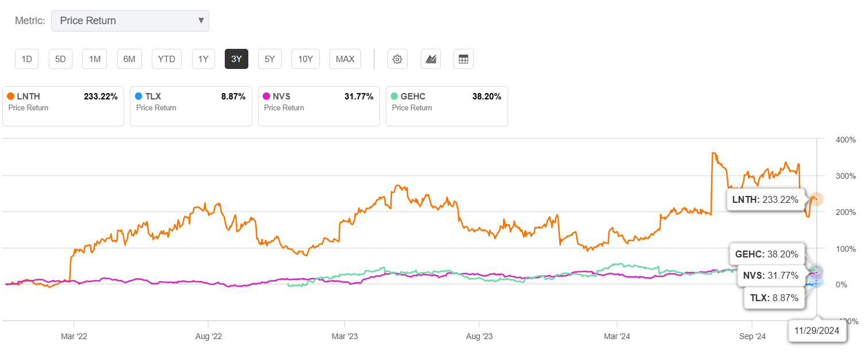Viewport: 868px width, 354px height.
Task: Choose the 6M time range
Action: click(129, 59)
